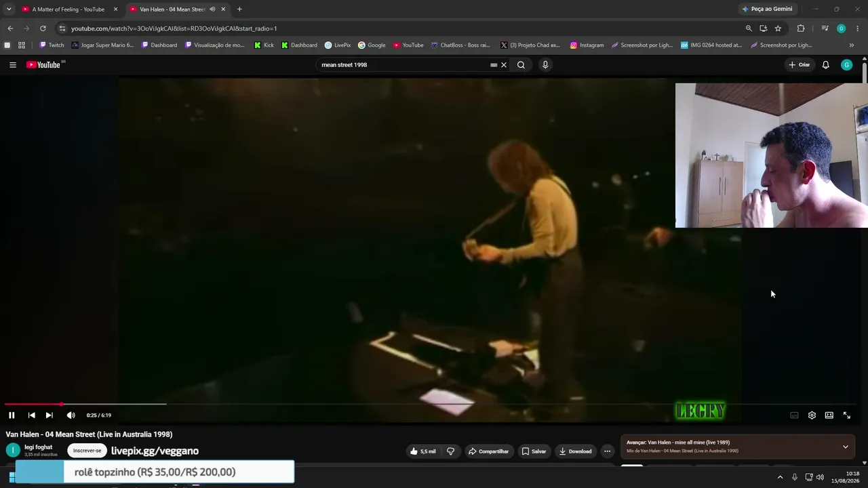Click the Peça ao Gemini button
868x488 pixels.
tap(767, 9)
